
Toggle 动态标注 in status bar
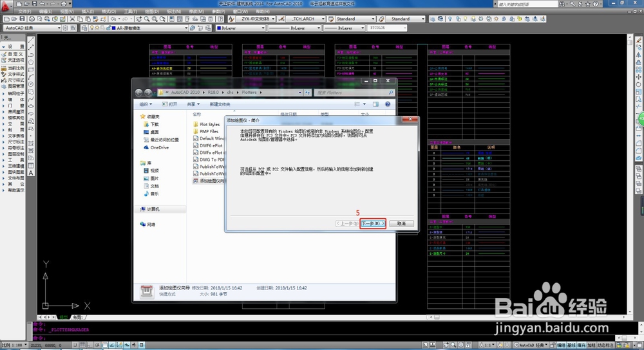tap(605, 345)
